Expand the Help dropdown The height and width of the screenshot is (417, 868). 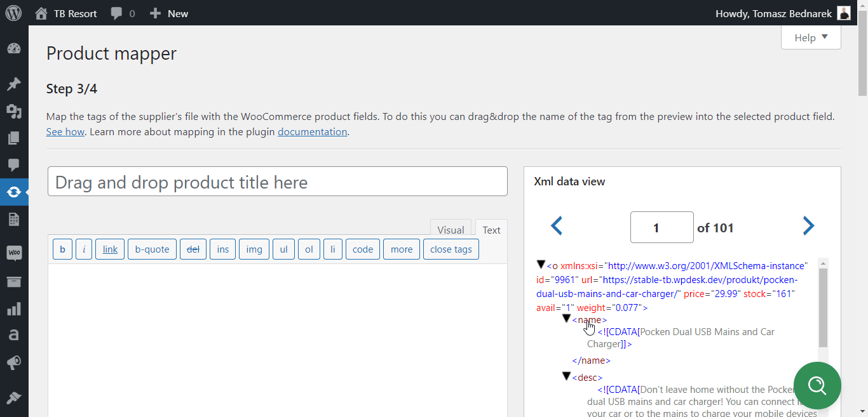811,37
